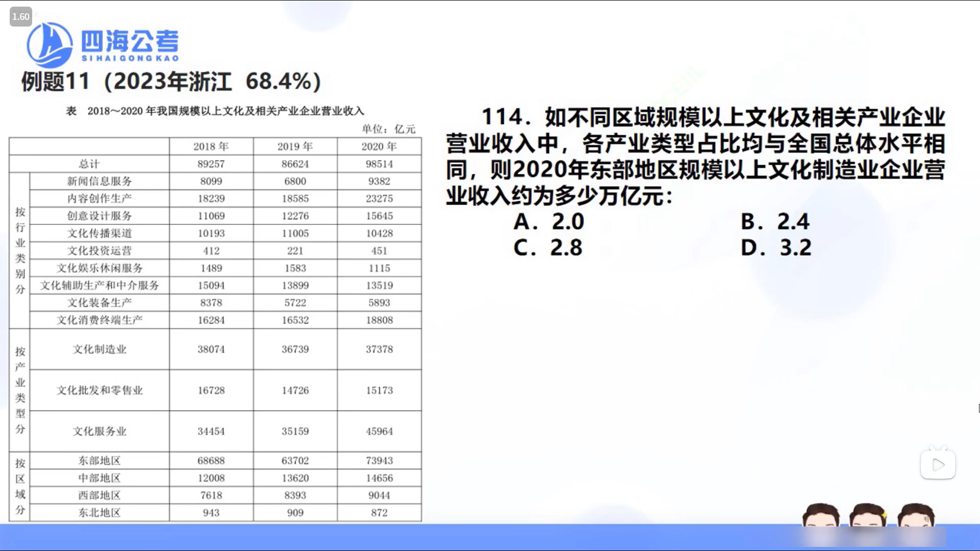Select answer option C. 2.8

tap(548, 248)
